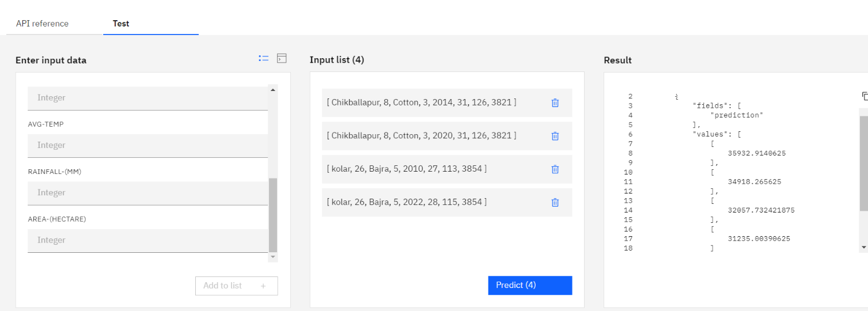868x311 pixels.
Task: Delete the Chikballapur 2020 input entry
Action: coord(555,136)
